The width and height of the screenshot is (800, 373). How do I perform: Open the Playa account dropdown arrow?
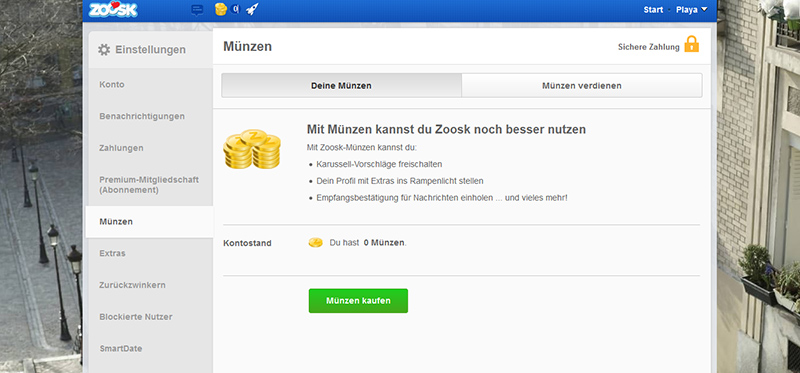tap(705, 9)
